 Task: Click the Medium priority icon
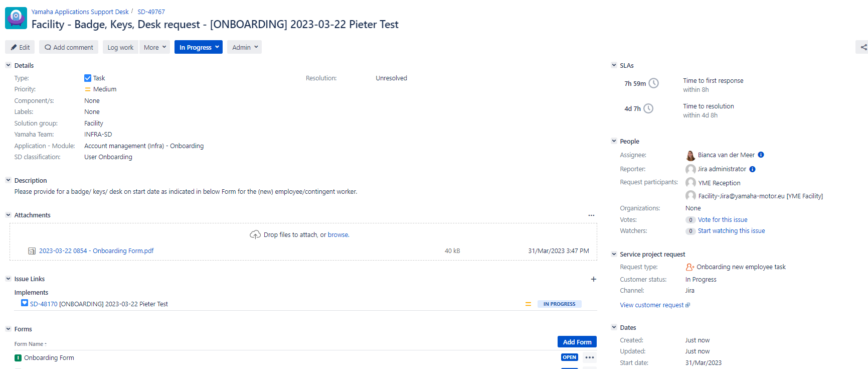(x=88, y=89)
